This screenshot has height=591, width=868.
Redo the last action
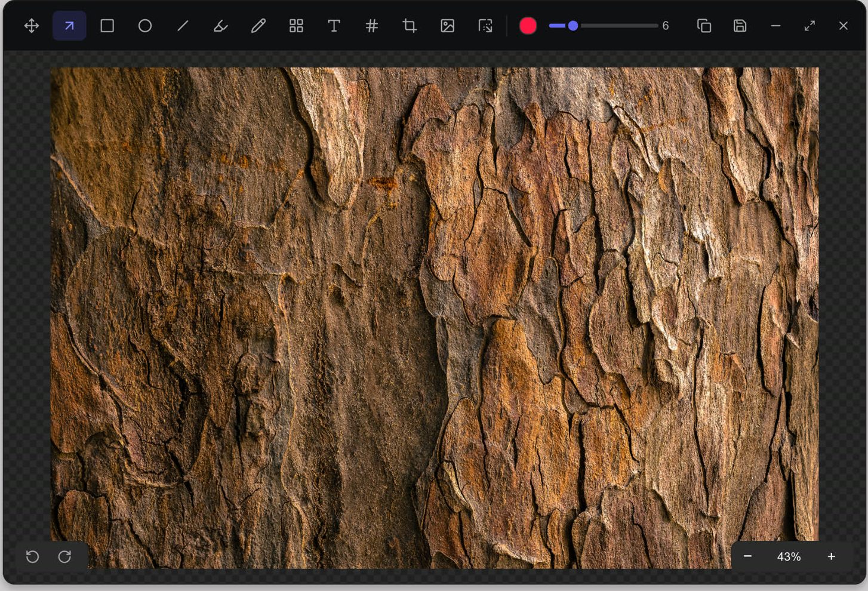pos(64,556)
